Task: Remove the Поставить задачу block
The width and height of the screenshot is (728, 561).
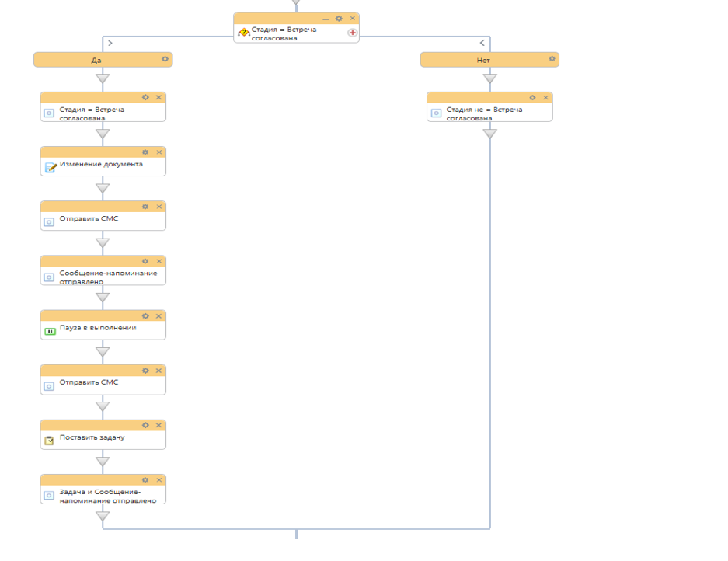Action: click(158, 425)
